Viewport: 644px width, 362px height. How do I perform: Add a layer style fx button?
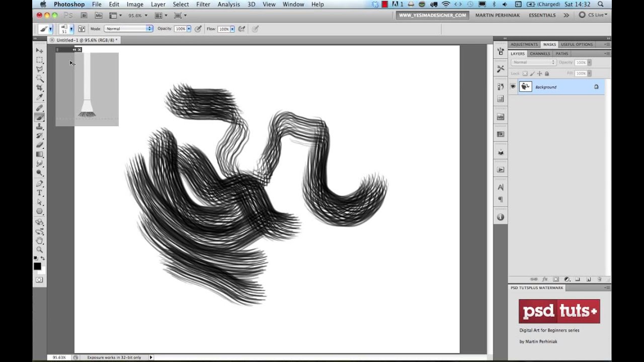[x=545, y=279]
